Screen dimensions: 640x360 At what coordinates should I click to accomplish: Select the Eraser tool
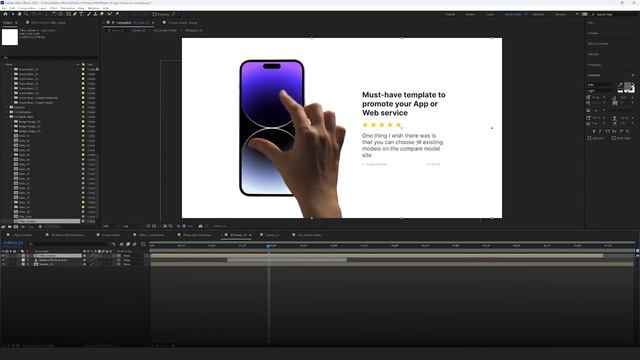(x=102, y=14)
